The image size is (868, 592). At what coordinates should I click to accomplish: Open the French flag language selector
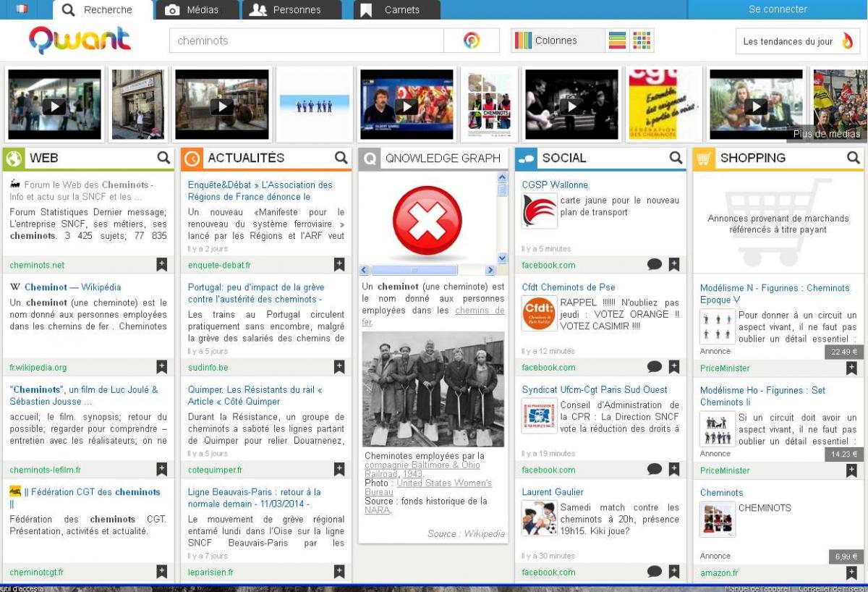pos(22,9)
